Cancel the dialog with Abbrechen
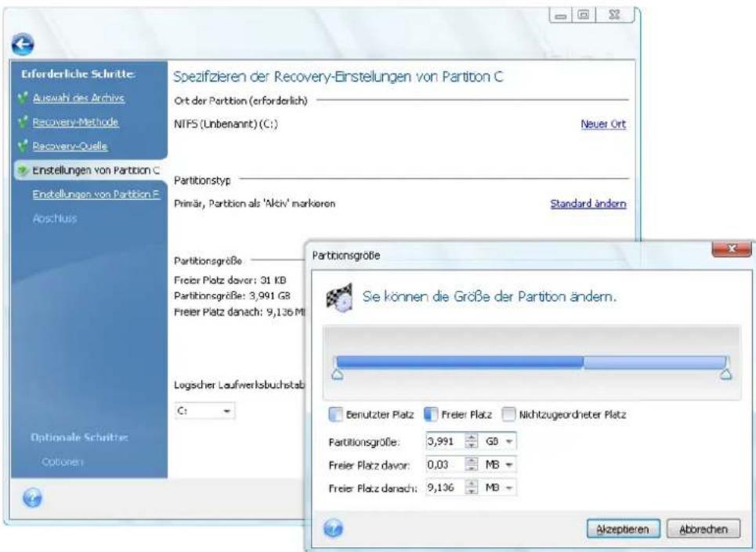 pyautogui.click(x=703, y=528)
